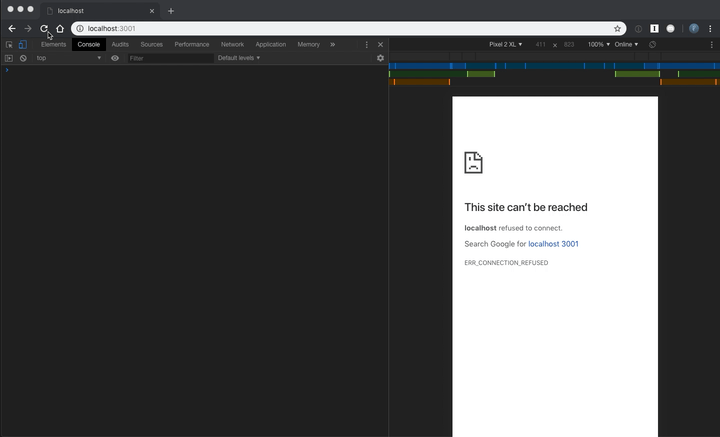Open Chrome's three-dot menu
Viewport: 720px width, 437px height.
pos(710,28)
